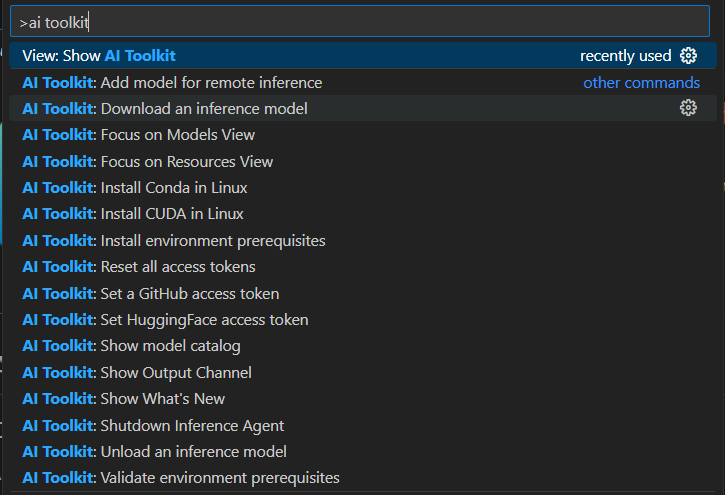The width and height of the screenshot is (725, 495).
Task: Select Focus on Models View command
Action: 363,134
